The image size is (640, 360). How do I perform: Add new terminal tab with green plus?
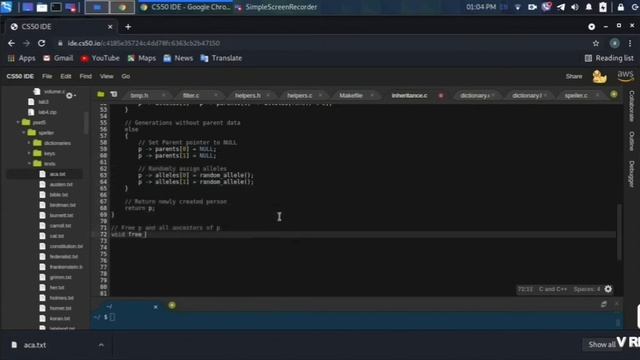pos(172,305)
